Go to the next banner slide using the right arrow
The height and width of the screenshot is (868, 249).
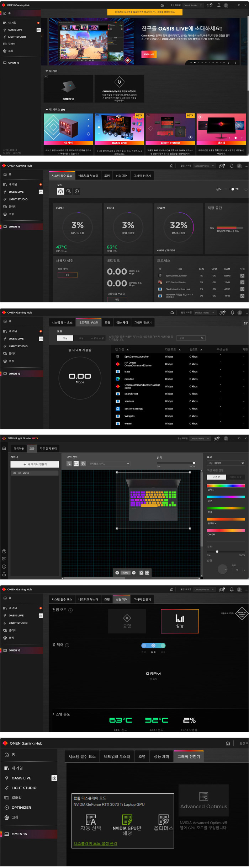pos(235,63)
